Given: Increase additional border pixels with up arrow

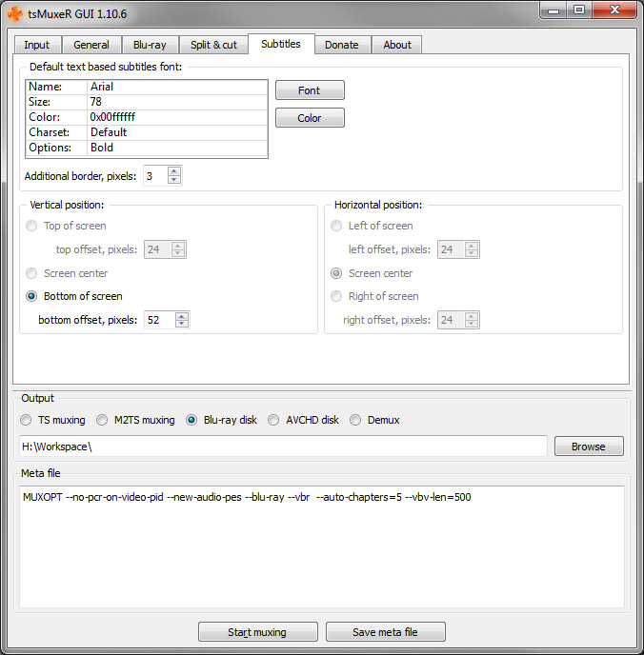Looking at the screenshot, I should pyautogui.click(x=173, y=171).
